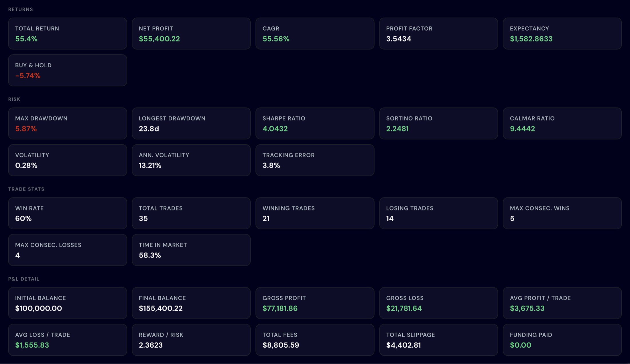Click the WIN RATE card label
This screenshot has height=364, width=630.
coord(29,208)
